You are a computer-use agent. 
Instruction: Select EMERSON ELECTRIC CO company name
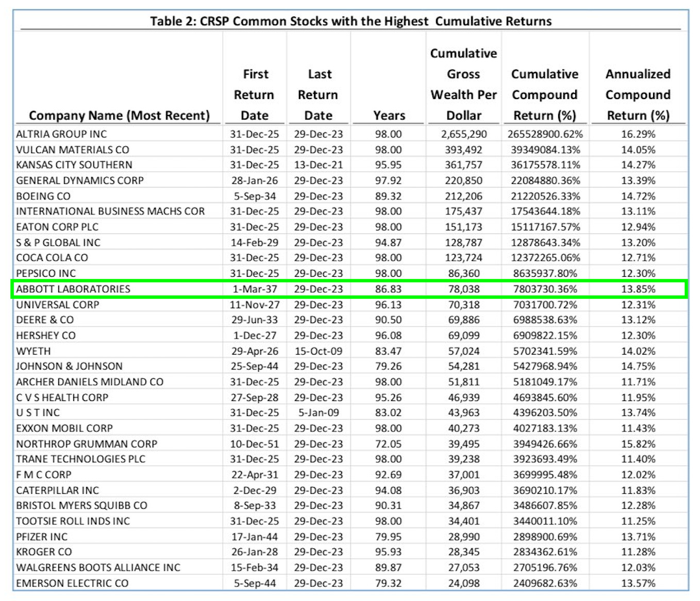(x=72, y=583)
